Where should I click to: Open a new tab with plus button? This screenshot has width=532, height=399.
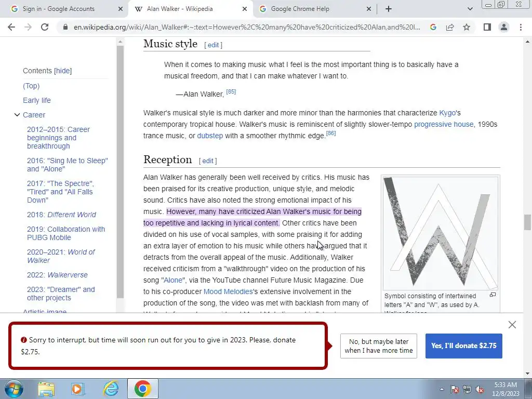click(x=389, y=9)
